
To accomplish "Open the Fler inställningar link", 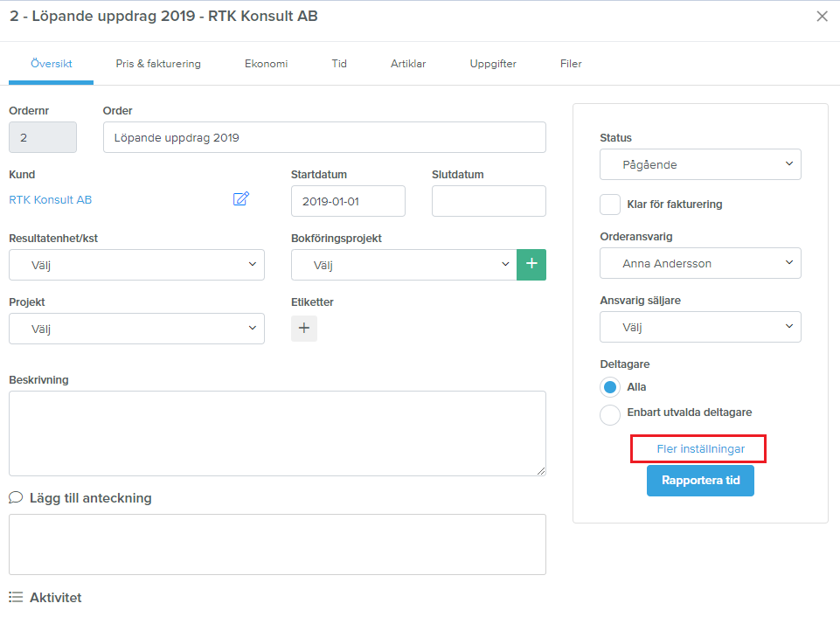I will 701,449.
